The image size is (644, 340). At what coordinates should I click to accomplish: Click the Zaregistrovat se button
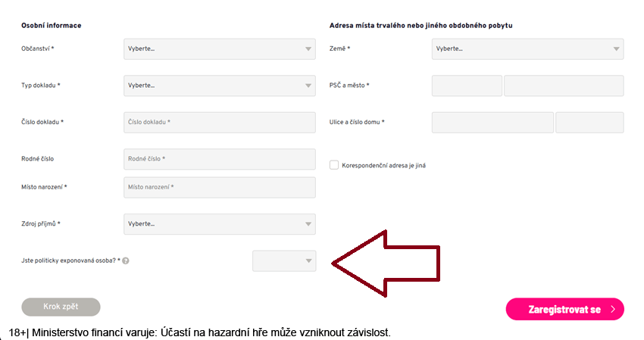[565, 309]
